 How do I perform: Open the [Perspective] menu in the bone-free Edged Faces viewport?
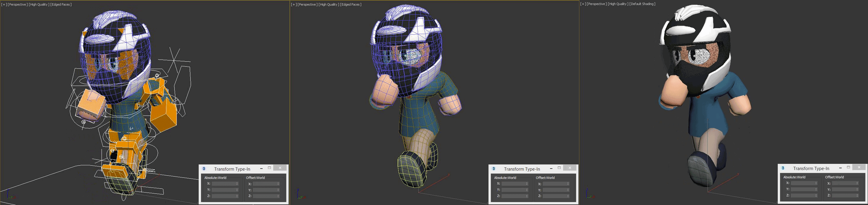click(x=307, y=4)
